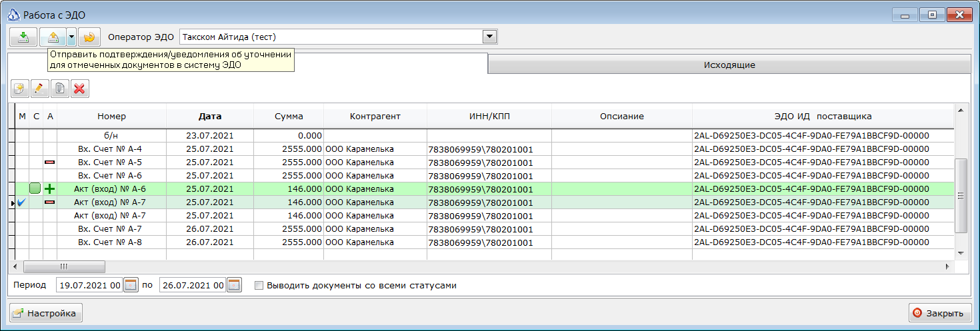The width and height of the screenshot is (980, 331).
Task: Click the horizontal scrollbar right arrow
Action: coord(948,266)
